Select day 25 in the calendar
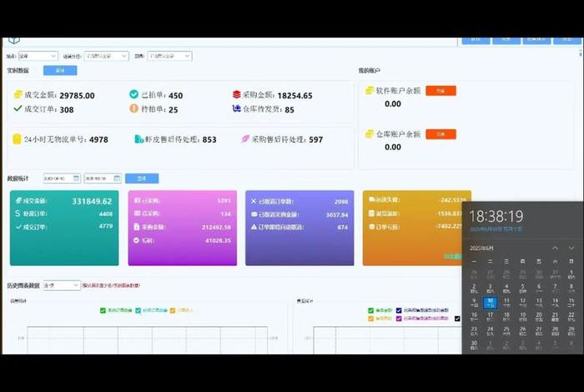 pyautogui.click(x=506, y=330)
